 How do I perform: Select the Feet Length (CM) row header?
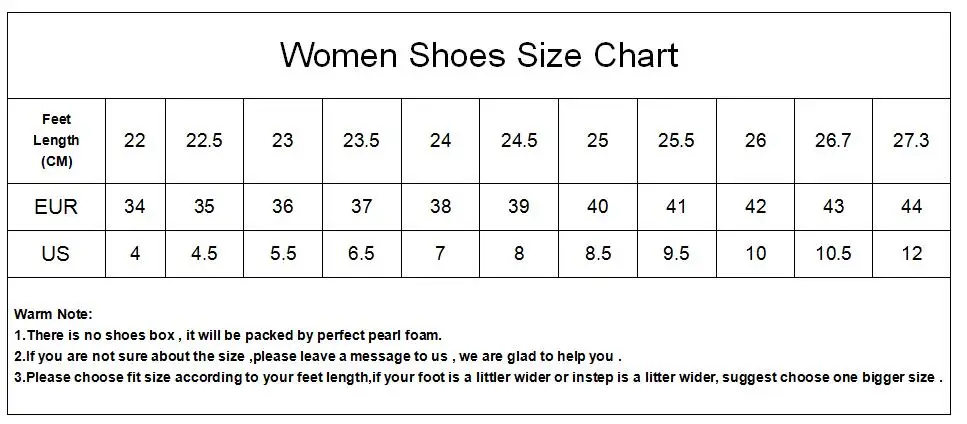pos(56,141)
